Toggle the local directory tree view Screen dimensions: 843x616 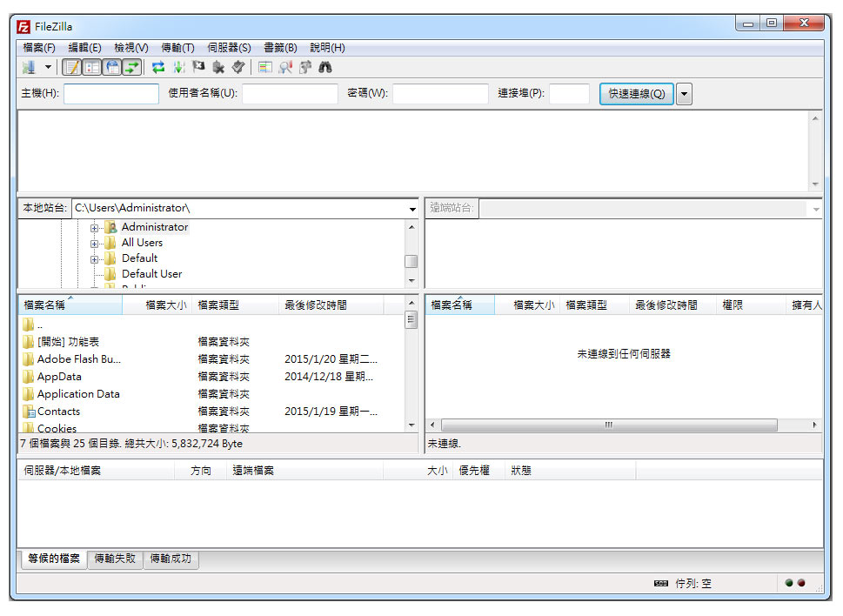[x=92, y=67]
